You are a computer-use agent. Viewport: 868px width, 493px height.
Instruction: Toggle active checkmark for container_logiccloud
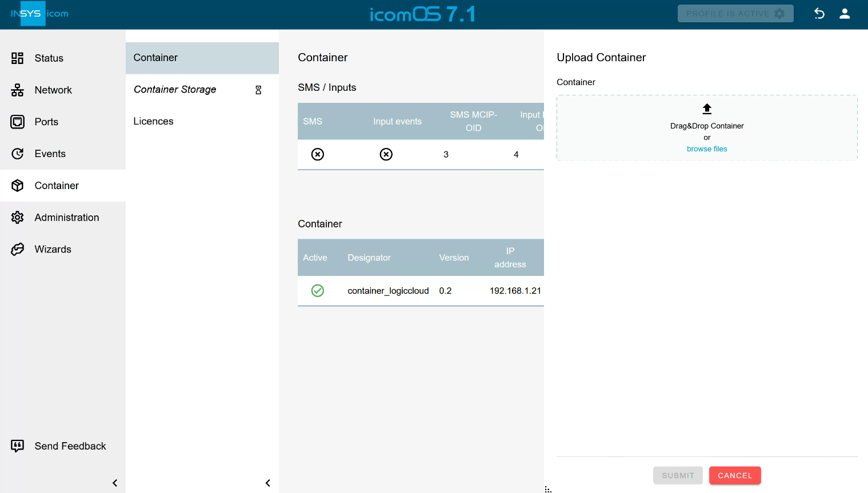(x=318, y=291)
